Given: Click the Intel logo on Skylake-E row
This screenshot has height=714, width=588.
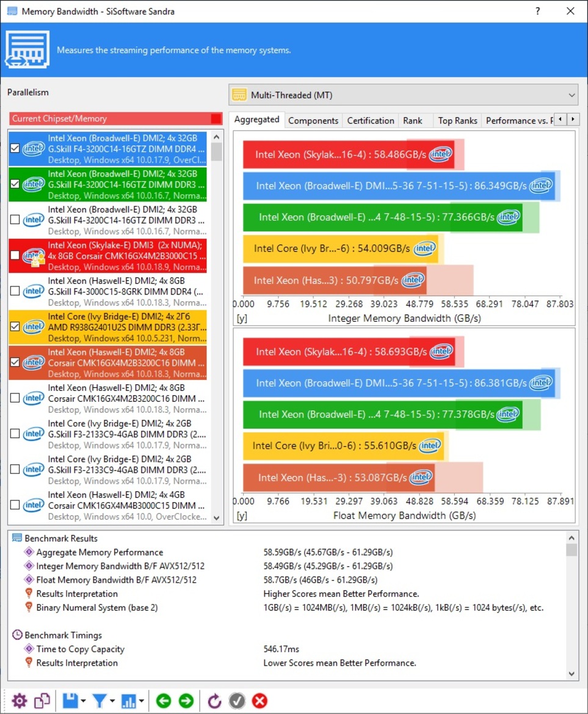Looking at the screenshot, I should pyautogui.click(x=34, y=256).
